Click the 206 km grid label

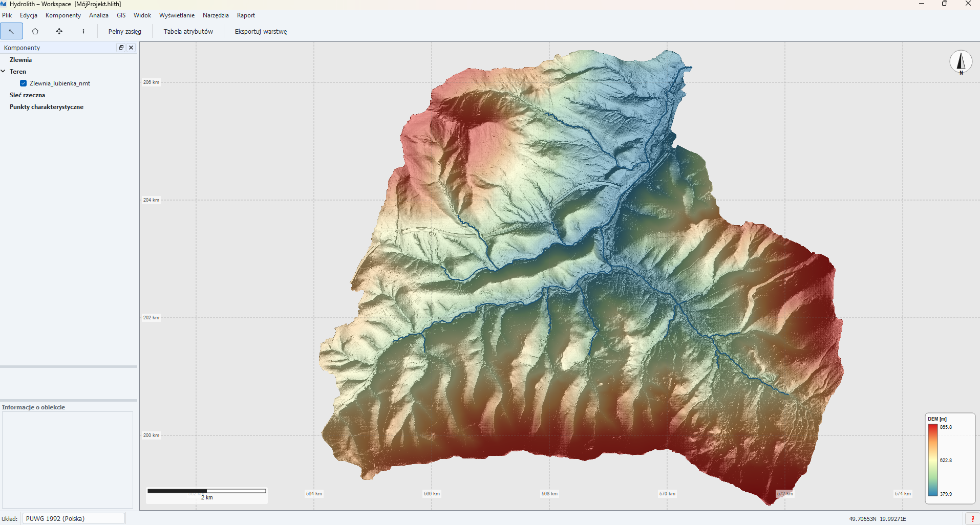pos(151,82)
